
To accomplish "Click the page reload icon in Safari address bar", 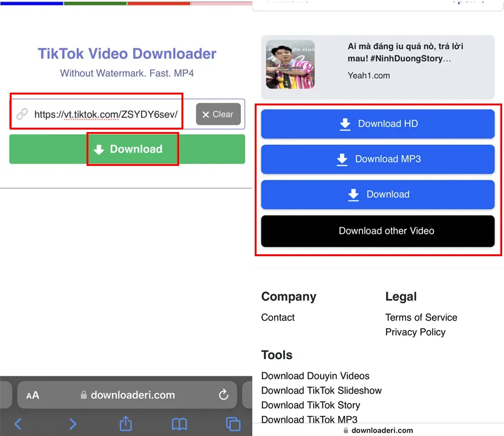I will [224, 395].
